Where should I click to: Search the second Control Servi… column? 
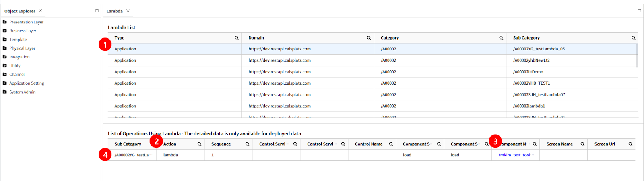point(343,144)
